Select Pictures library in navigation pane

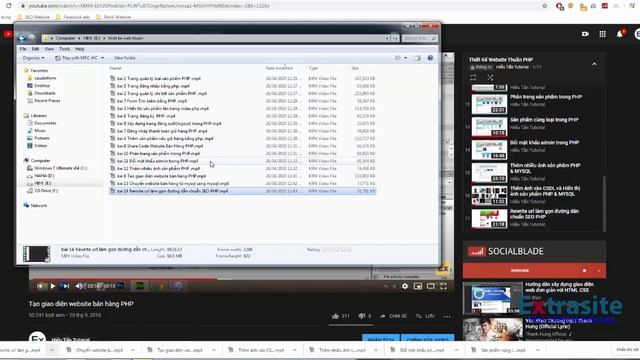[41, 138]
